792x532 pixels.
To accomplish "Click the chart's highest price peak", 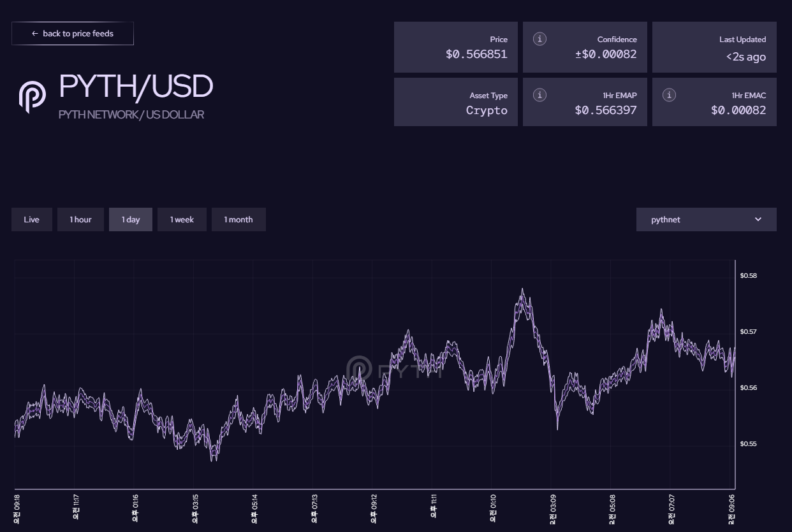I will [522, 291].
